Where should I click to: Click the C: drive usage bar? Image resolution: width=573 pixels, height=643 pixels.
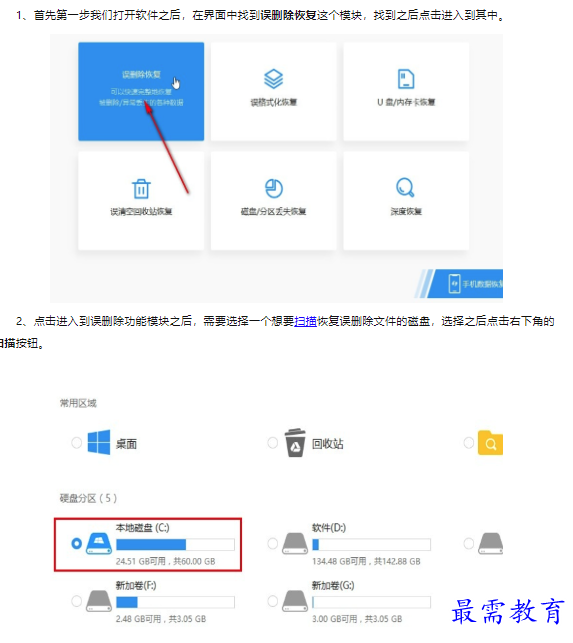point(175,544)
